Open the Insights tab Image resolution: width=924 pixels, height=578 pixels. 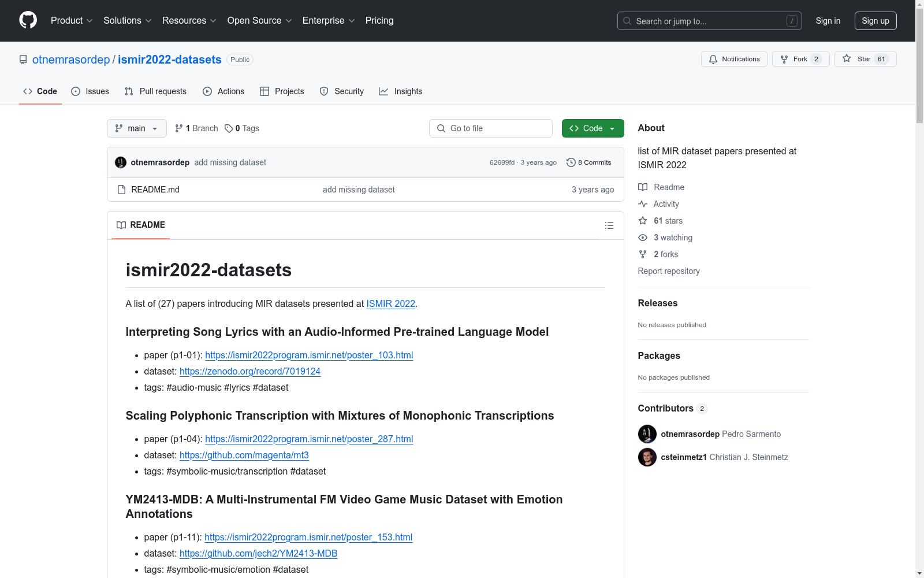tap(401, 91)
